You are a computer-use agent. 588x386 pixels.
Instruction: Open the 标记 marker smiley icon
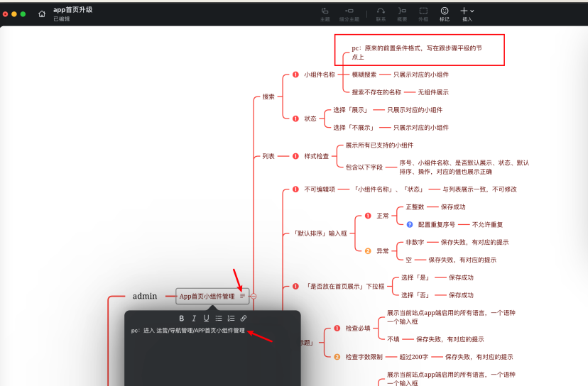tap(445, 11)
